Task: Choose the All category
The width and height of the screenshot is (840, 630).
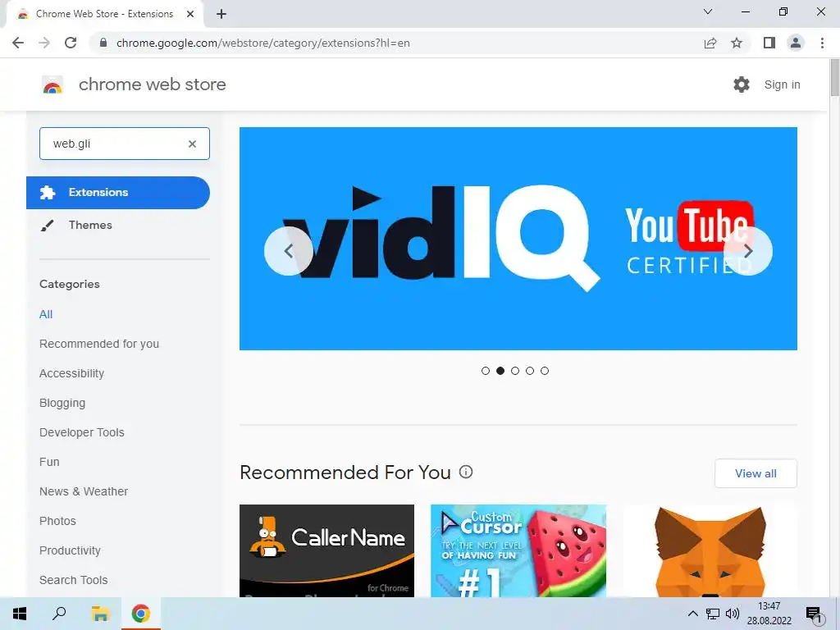Action: [46, 314]
